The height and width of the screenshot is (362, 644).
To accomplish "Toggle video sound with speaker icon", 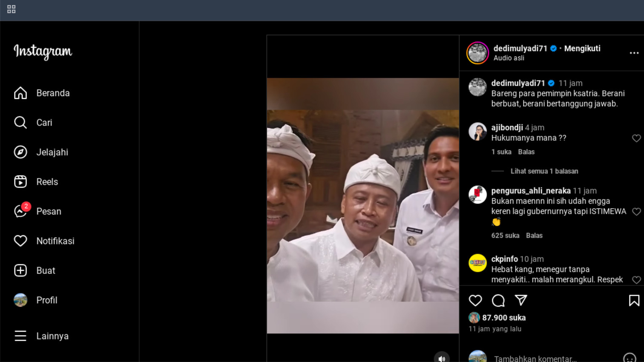I will pyautogui.click(x=442, y=358).
